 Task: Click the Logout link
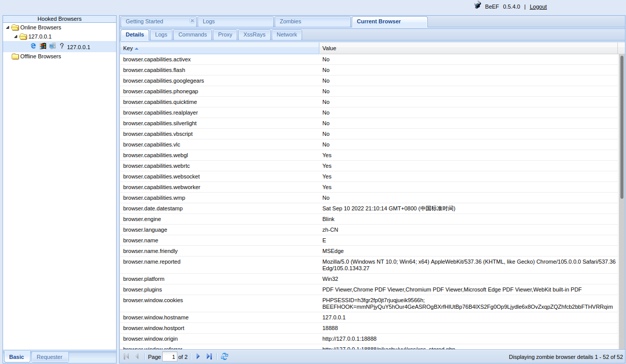[538, 7]
